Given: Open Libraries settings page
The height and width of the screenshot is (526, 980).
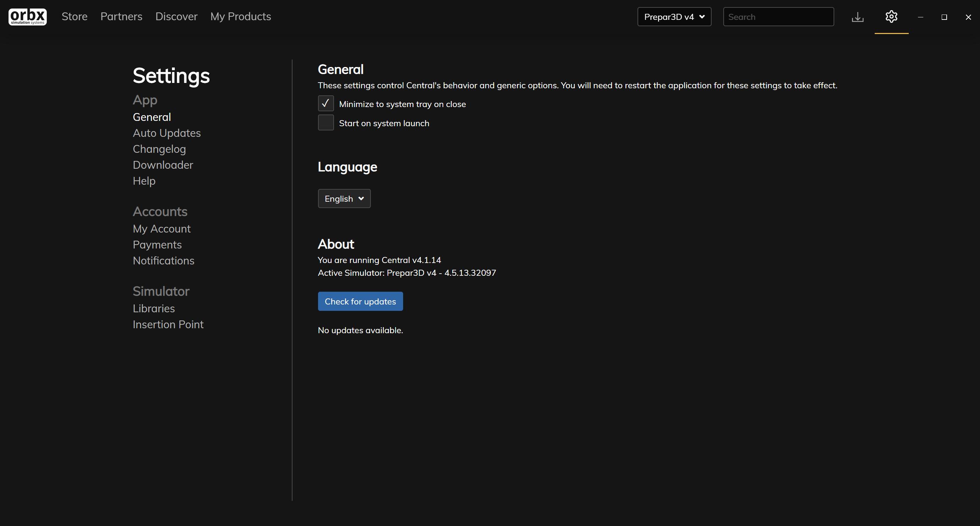Looking at the screenshot, I should (x=154, y=308).
